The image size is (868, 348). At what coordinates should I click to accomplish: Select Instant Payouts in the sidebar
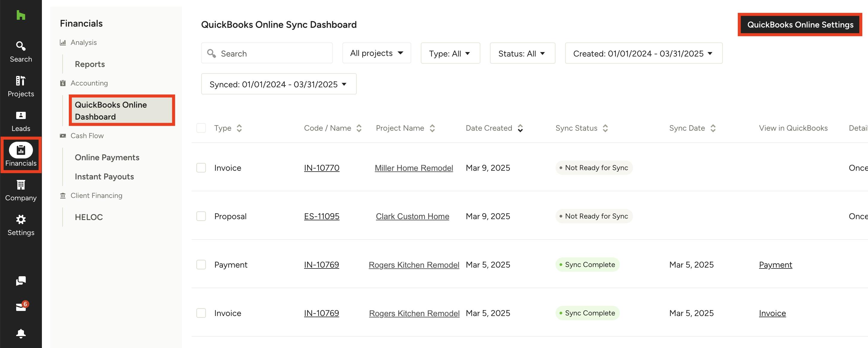[x=104, y=176]
